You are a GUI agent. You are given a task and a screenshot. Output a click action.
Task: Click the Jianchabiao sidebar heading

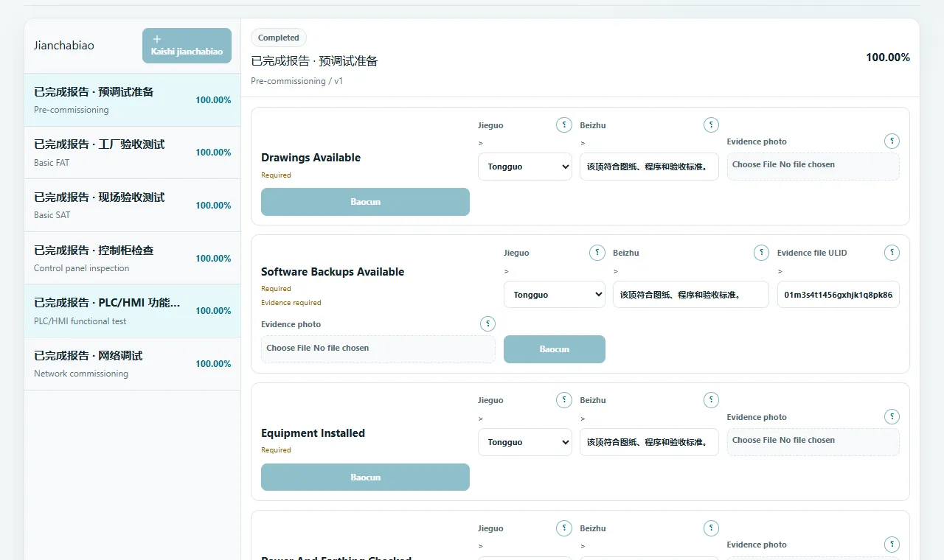(x=64, y=46)
